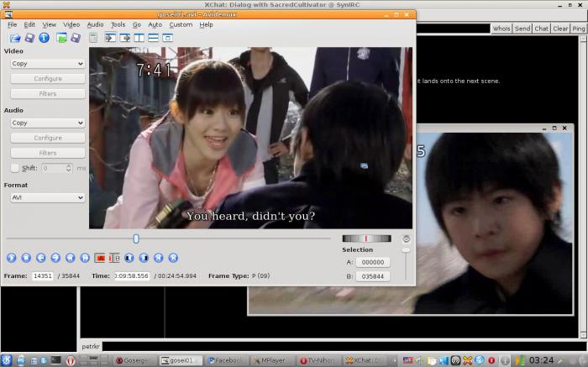The height and width of the screenshot is (367, 588).
Task: Open the terminal icon in the taskbar
Action: pos(56,360)
